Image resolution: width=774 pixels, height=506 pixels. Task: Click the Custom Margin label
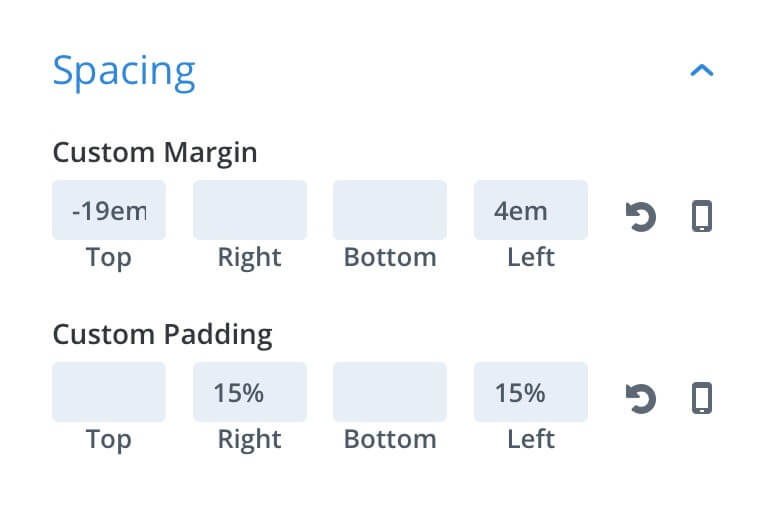[155, 153]
